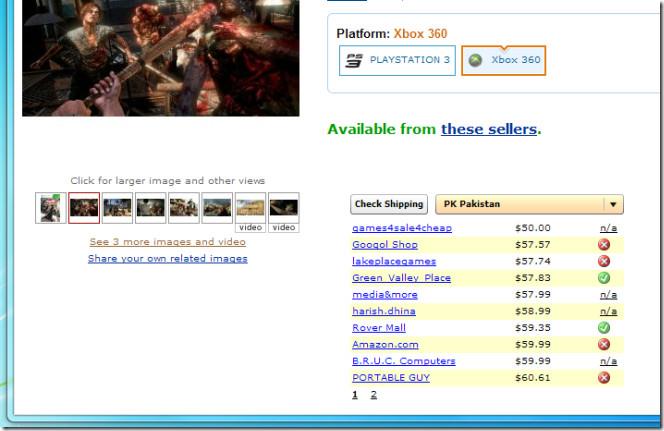Click the green check icon for Green Valley Place

coord(604,278)
